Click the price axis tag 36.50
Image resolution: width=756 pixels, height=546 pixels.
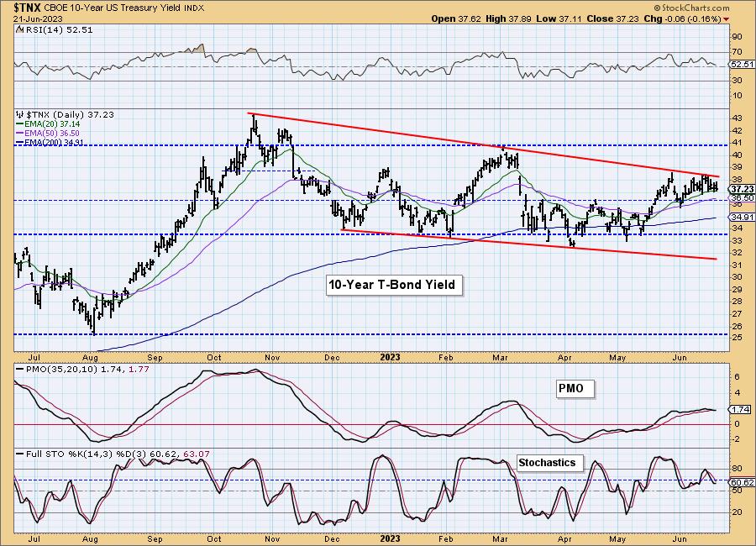coord(742,197)
